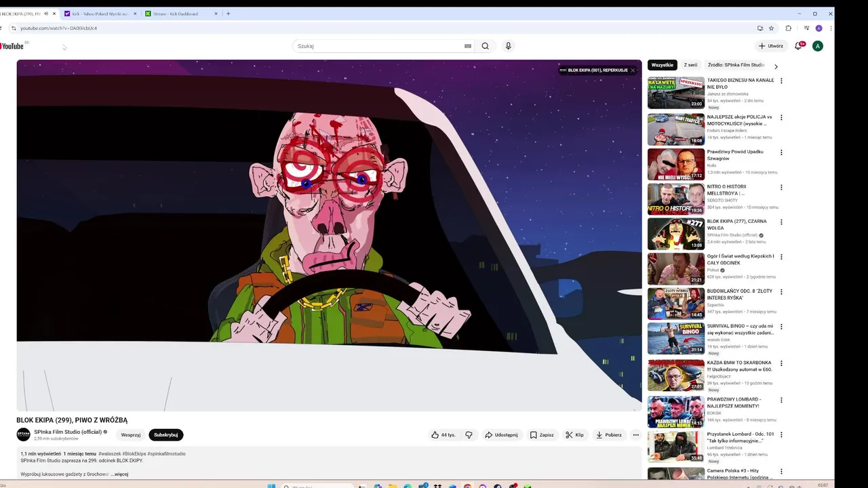Select Źródło: SPInka Film Studio chip

pos(736,65)
